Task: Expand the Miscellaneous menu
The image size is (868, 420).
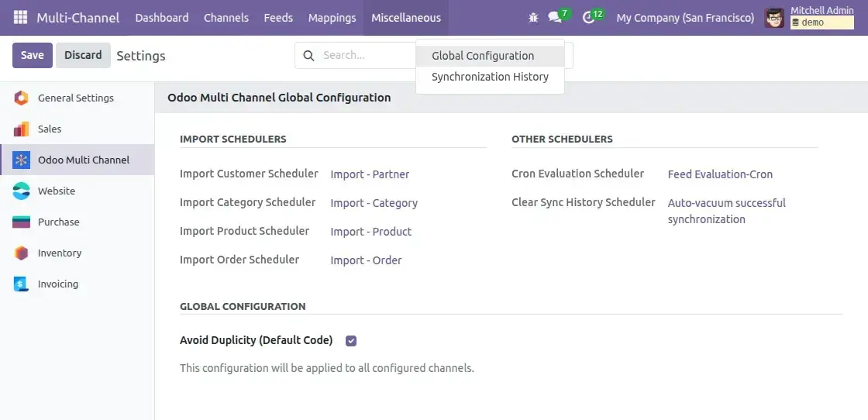Action: pyautogui.click(x=405, y=17)
